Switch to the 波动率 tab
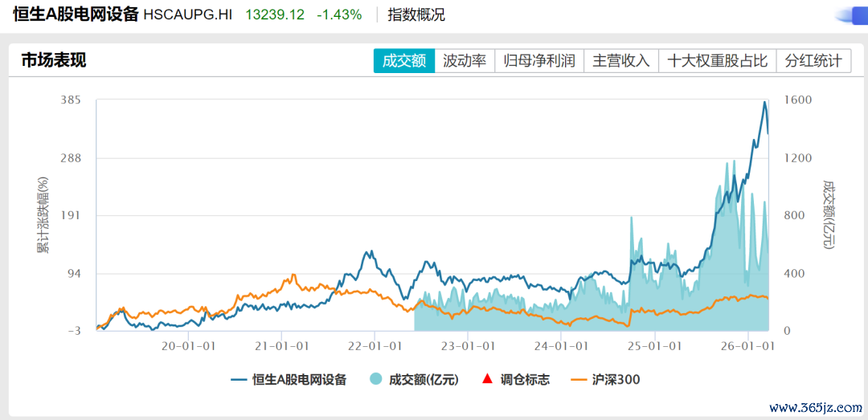 pyautogui.click(x=465, y=61)
